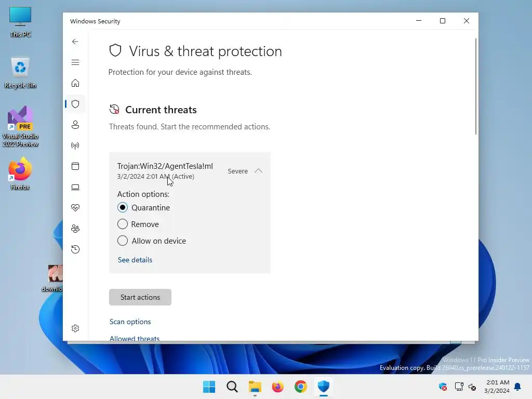Image resolution: width=532 pixels, height=399 pixels.
Task: Open Firewall & network protection icon
Action: coord(75,145)
